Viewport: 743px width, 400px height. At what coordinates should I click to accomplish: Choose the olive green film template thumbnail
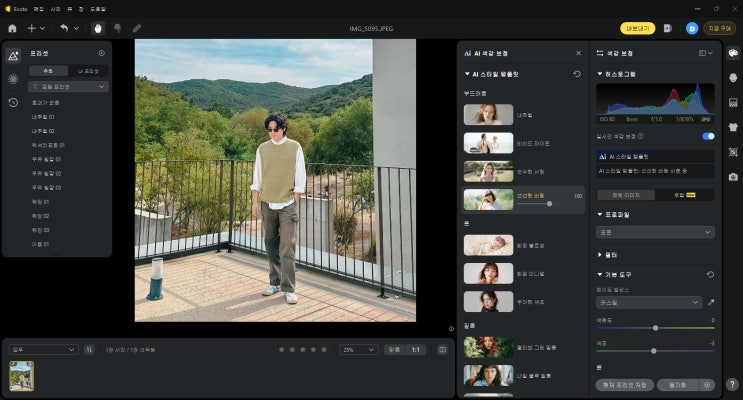click(488, 347)
